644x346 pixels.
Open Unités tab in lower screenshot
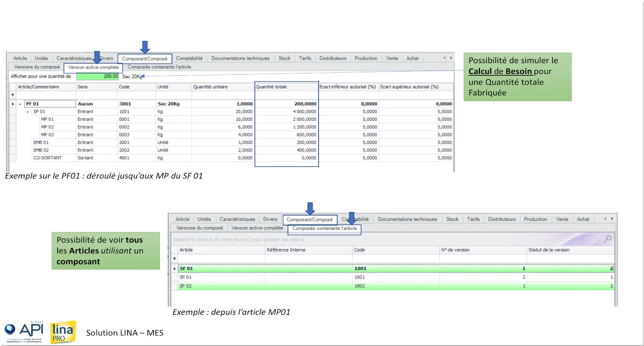click(x=204, y=219)
